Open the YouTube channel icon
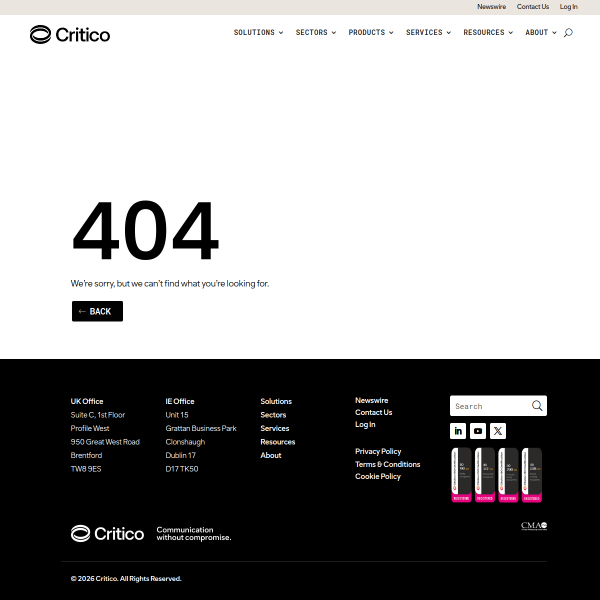 point(478,431)
